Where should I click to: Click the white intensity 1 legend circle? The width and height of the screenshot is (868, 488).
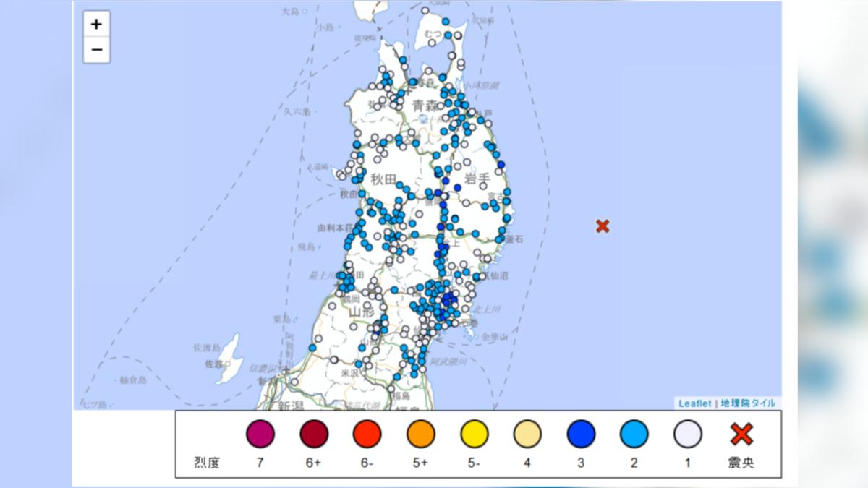(688, 434)
